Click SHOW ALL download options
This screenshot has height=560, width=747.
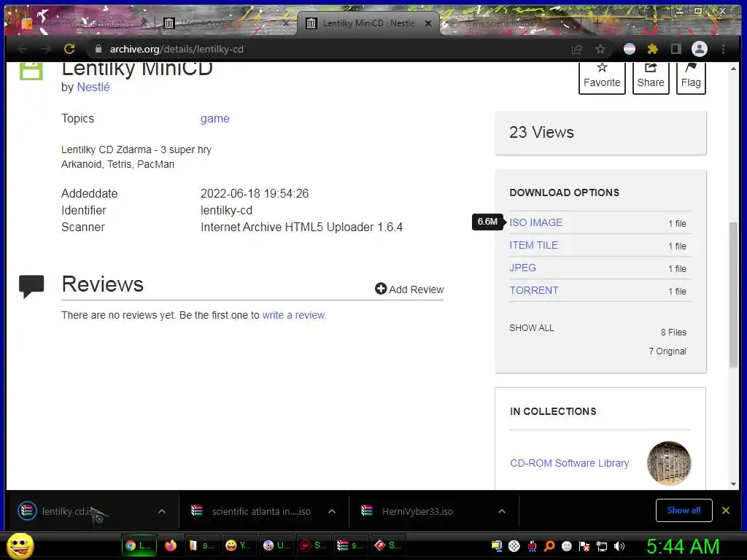(x=532, y=328)
